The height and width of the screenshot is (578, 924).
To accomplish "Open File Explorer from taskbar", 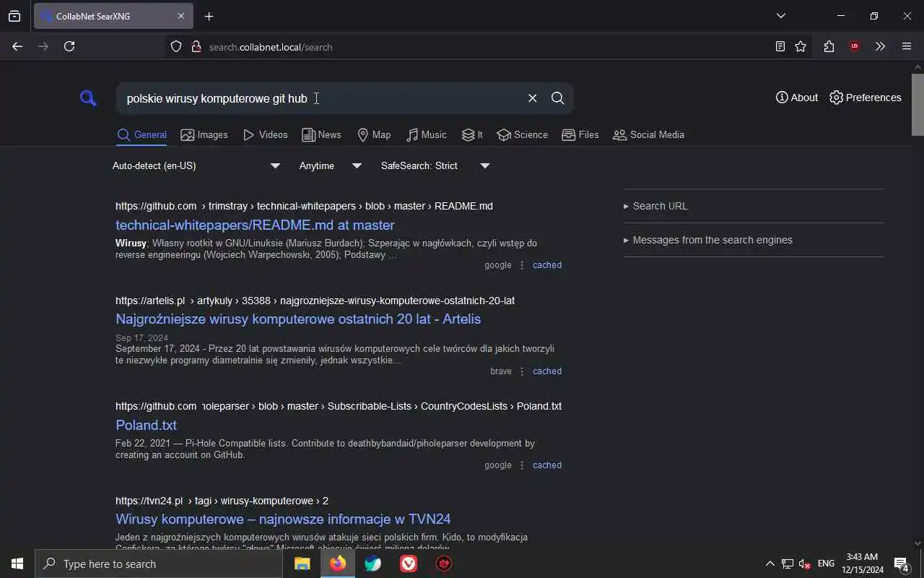I will (302, 564).
